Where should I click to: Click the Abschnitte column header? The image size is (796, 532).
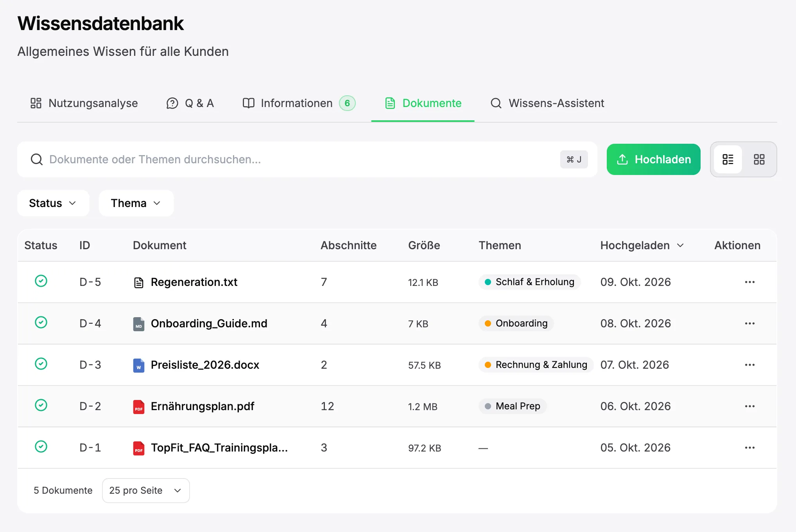coord(349,245)
